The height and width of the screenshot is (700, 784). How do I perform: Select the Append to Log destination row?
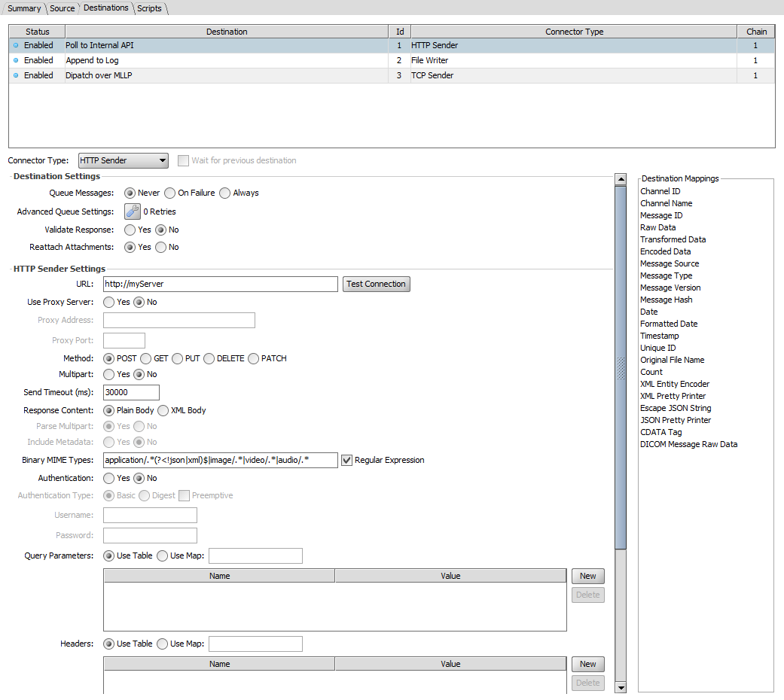[x=226, y=60]
